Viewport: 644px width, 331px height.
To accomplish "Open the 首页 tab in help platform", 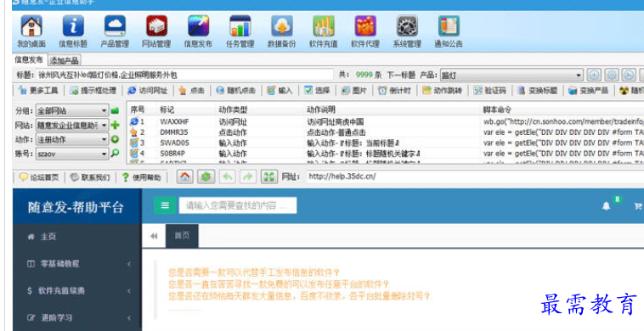I will point(182,236).
